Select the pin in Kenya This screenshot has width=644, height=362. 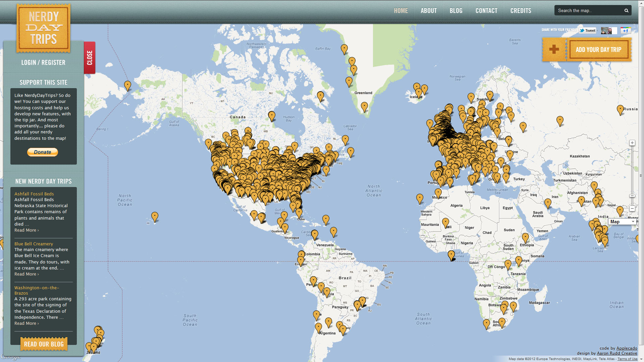[x=519, y=261]
